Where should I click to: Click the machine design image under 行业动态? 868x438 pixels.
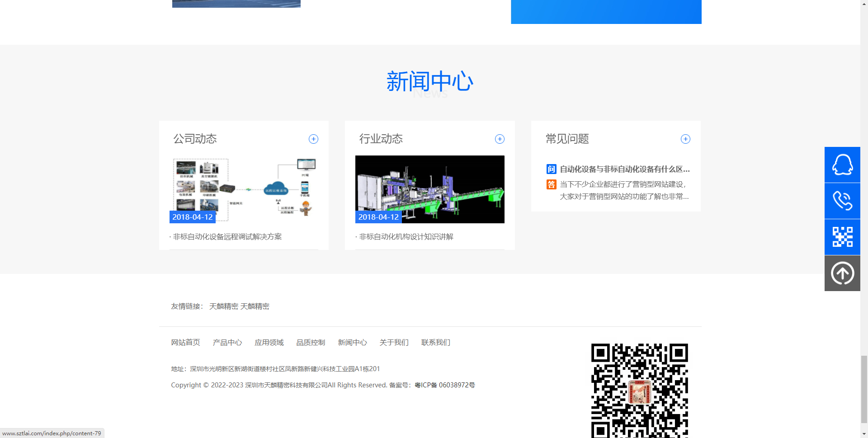coord(429,189)
